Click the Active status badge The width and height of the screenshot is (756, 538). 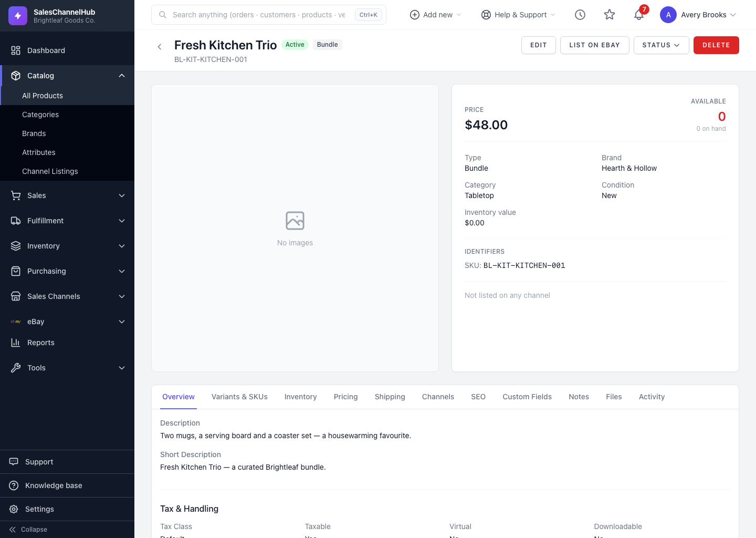(295, 45)
